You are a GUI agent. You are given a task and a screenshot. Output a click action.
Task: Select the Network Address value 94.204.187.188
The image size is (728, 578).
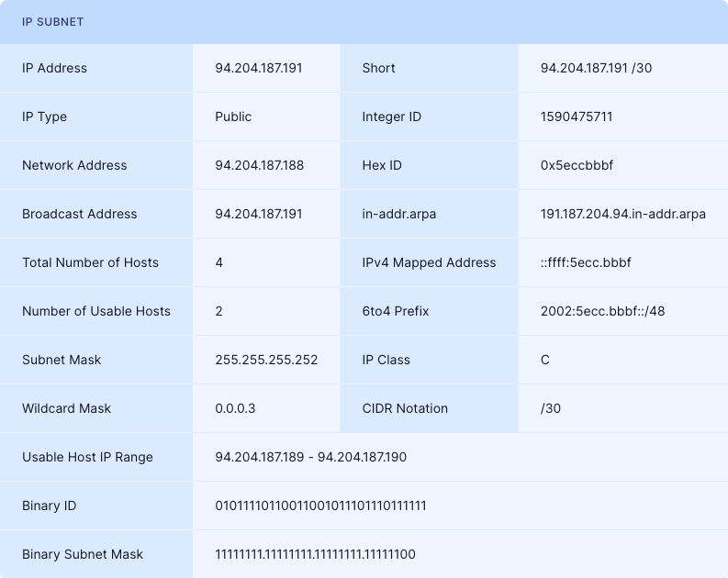click(x=259, y=165)
